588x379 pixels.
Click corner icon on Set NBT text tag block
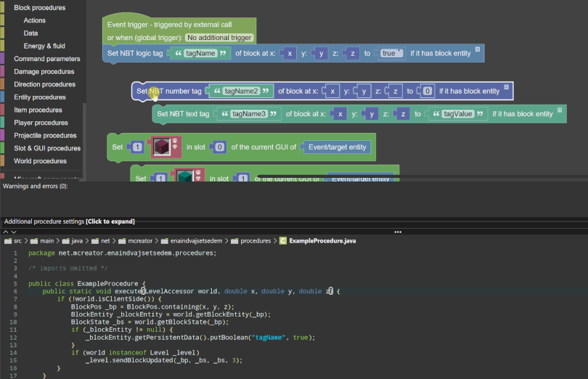(x=560, y=110)
